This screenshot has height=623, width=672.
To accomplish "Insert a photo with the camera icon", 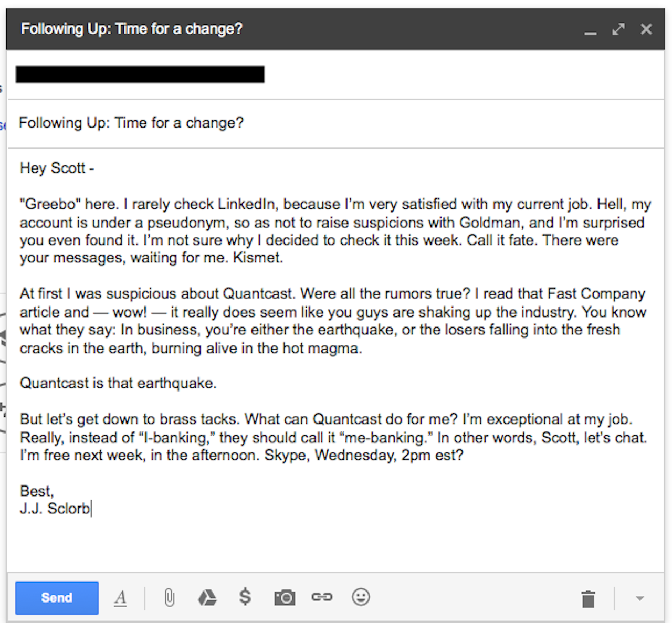I will [285, 597].
